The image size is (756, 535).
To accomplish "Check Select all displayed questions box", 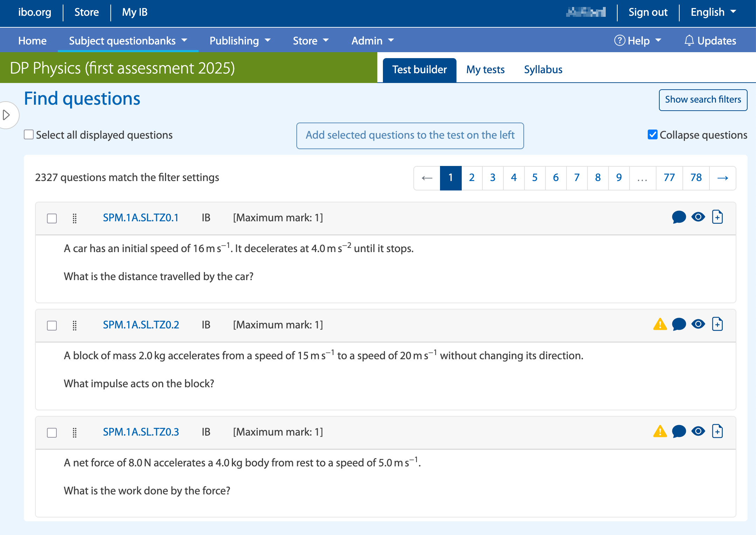I will coord(29,135).
